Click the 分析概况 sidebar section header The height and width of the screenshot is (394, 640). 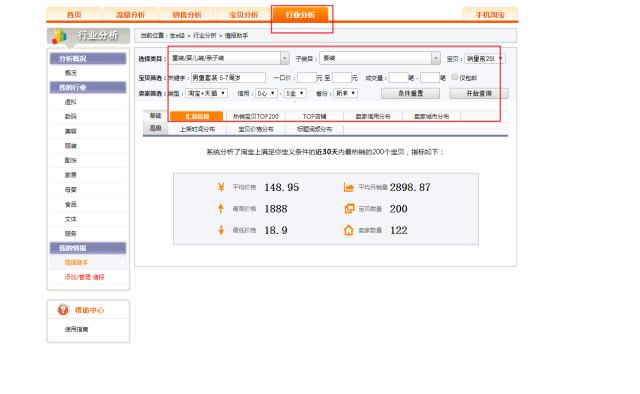[88, 58]
